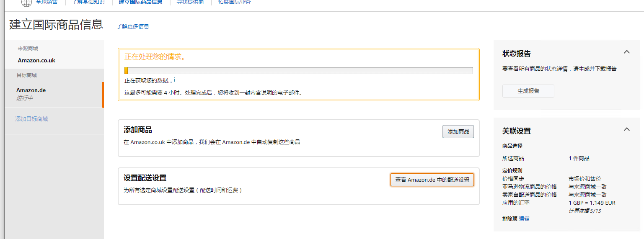Select the bold 建立国际商品信息 navigation tab
644x239 pixels.
141,2
